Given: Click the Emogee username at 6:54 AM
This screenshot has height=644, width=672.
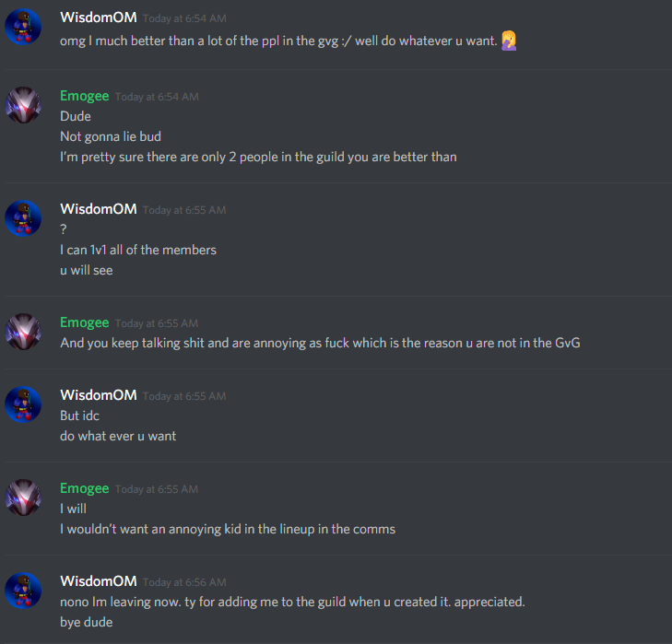Looking at the screenshot, I should [85, 96].
